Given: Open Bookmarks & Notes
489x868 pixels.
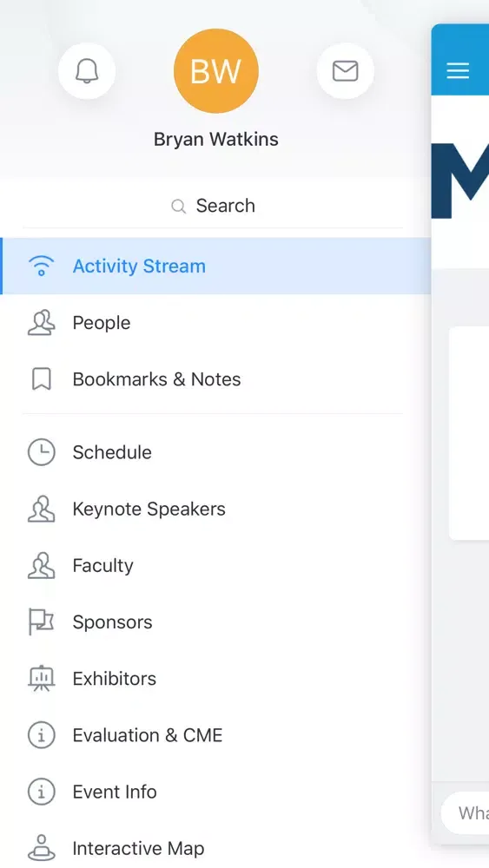Looking at the screenshot, I should (x=216, y=379).
